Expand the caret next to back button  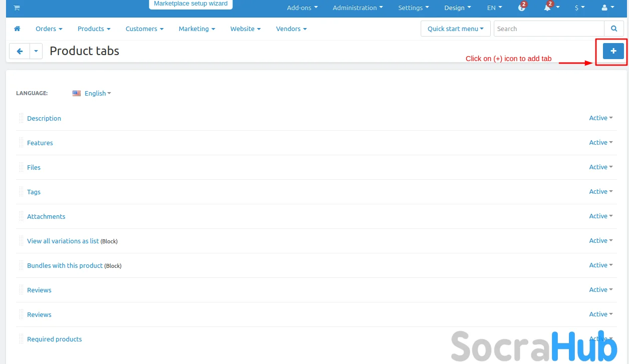click(x=36, y=51)
